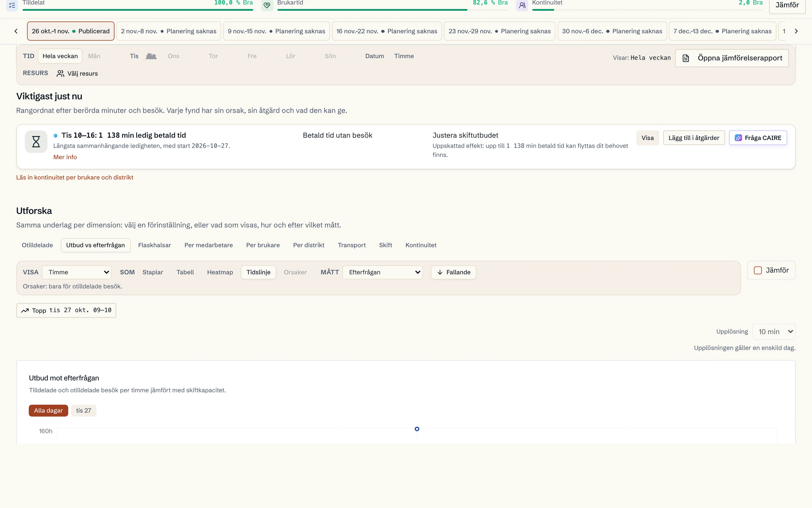Open the Flaskhalsar tab
This screenshot has height=508, width=812.
(155, 245)
